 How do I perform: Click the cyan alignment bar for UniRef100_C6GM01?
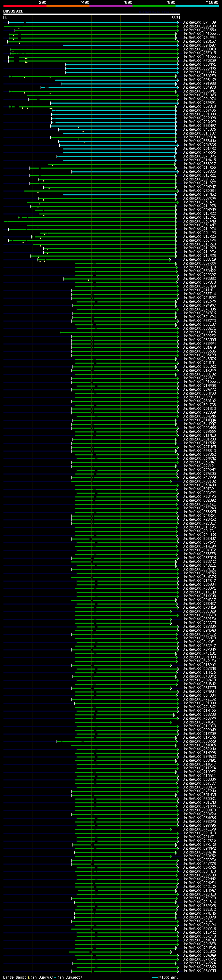click(122, 65)
